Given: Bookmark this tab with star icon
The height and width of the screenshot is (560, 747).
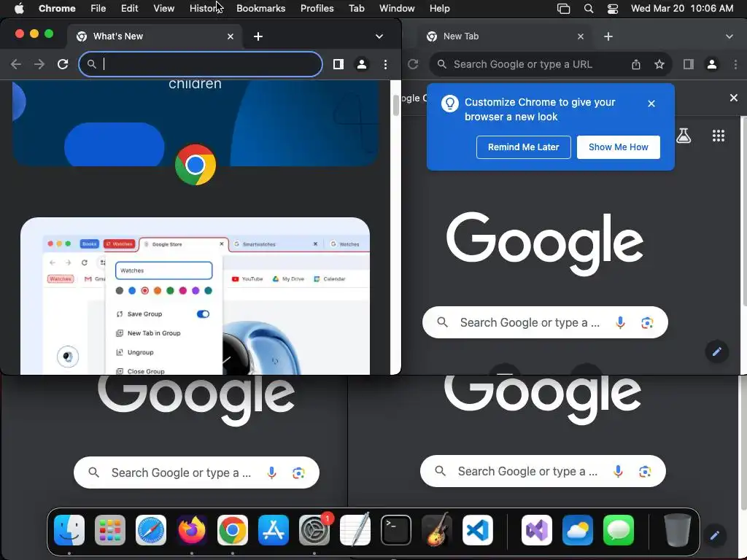Looking at the screenshot, I should point(659,64).
